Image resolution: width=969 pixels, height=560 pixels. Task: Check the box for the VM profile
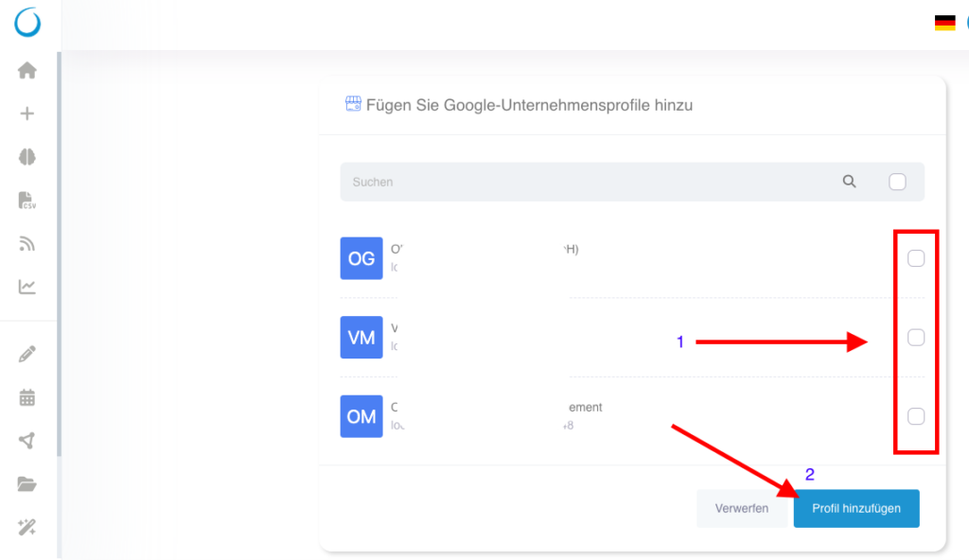916,338
